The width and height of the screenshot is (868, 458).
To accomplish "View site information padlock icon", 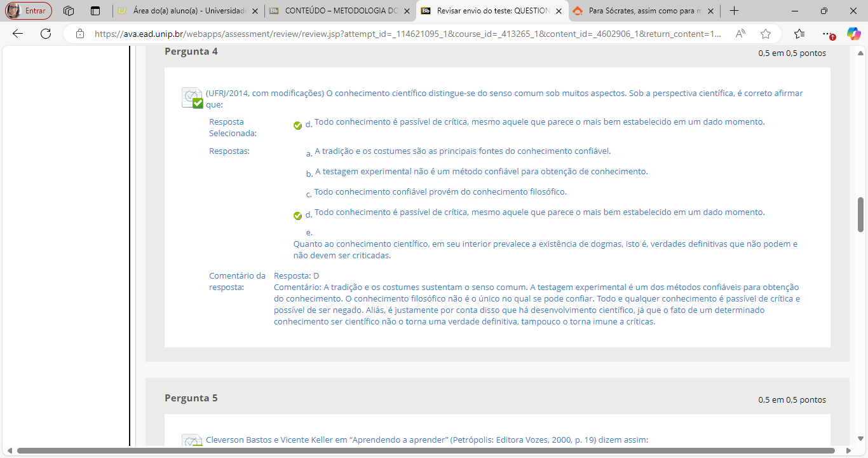I will 80,34.
